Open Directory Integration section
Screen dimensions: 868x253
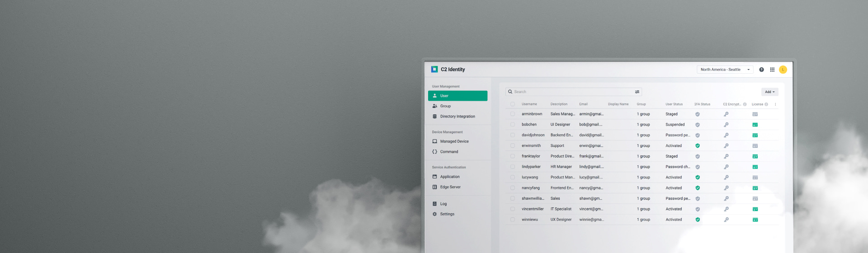click(457, 117)
